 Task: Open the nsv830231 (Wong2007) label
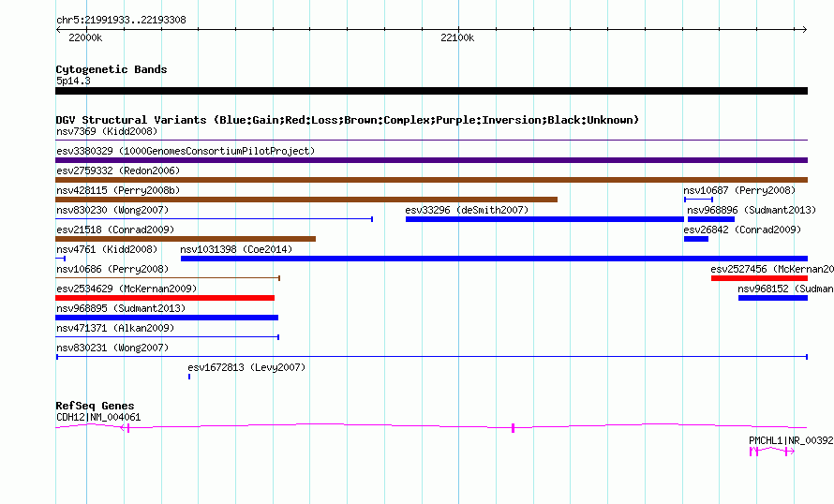112,348
